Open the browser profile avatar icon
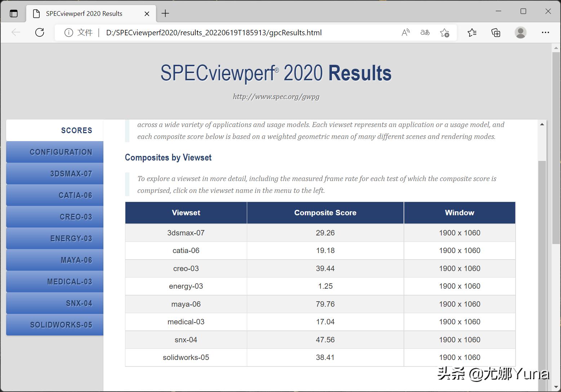 (x=520, y=32)
